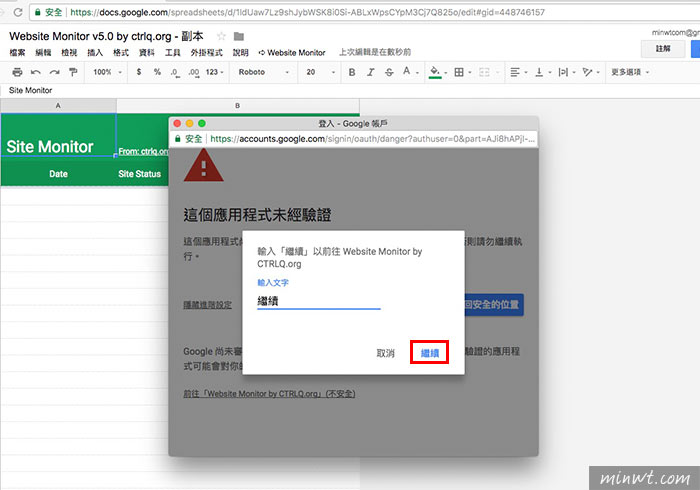Expand the text color dropdown arrow
Screen dimensions: 700x490
[417, 72]
